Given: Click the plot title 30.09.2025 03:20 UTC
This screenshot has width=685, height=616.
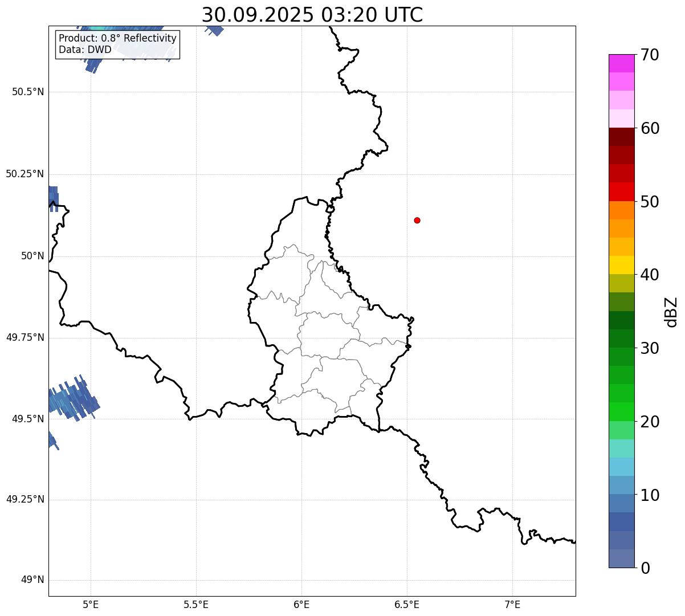Looking at the screenshot, I should (312, 15).
